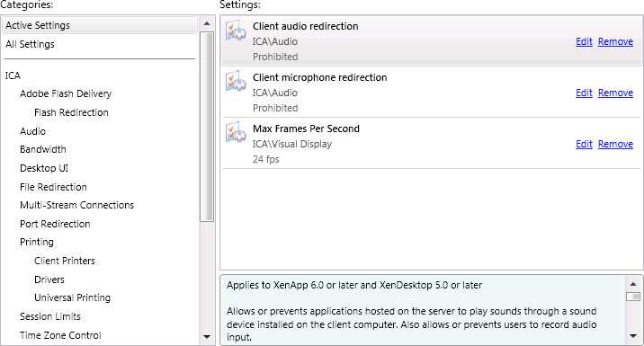Screen dimensions: 644x346
Task: Select the Multi-Stream Connections category
Action: pyautogui.click(x=76, y=205)
